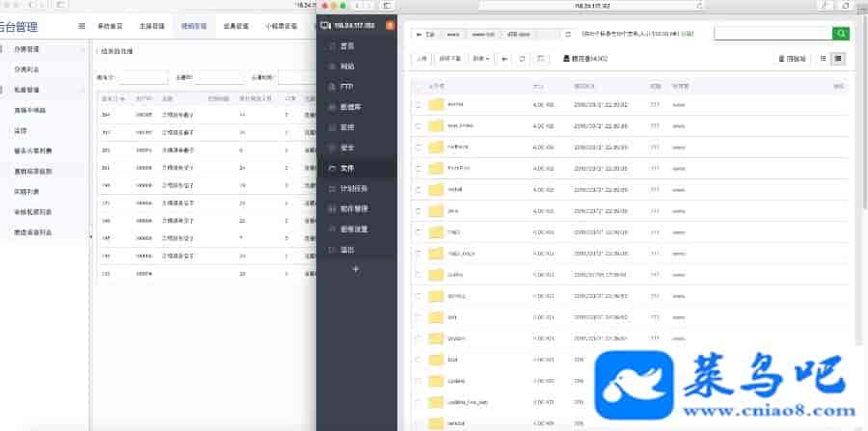Switch to grid view layout icon
Screen dimensions: 868x431
tap(823, 59)
